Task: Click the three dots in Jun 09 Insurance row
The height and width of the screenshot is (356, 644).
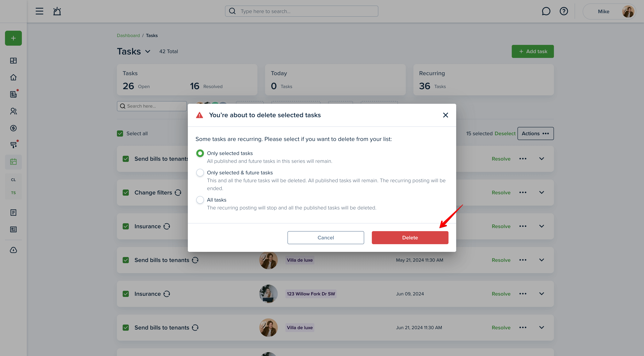Action: coord(522,294)
